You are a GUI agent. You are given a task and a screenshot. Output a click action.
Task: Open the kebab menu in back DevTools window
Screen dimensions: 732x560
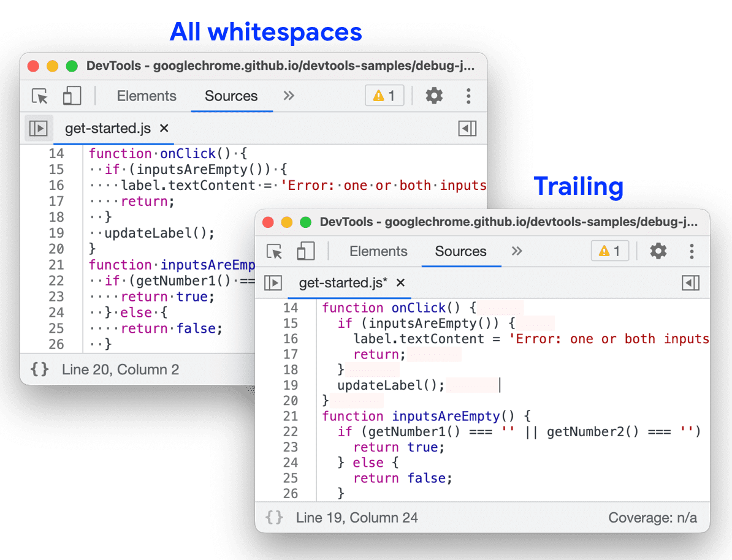click(x=468, y=96)
